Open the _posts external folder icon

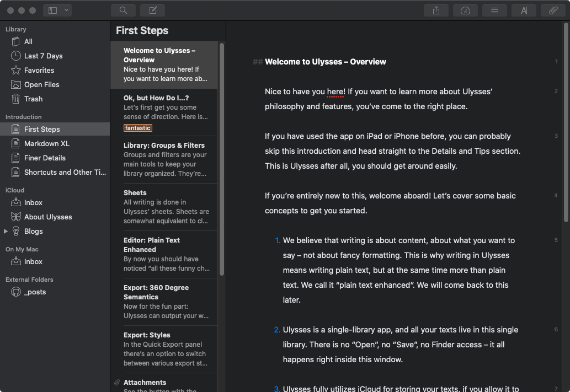point(15,292)
